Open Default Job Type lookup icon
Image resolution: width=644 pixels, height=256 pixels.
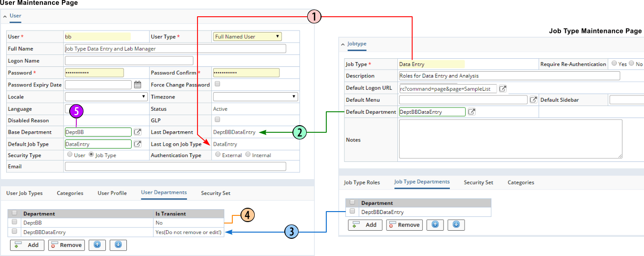point(137,144)
